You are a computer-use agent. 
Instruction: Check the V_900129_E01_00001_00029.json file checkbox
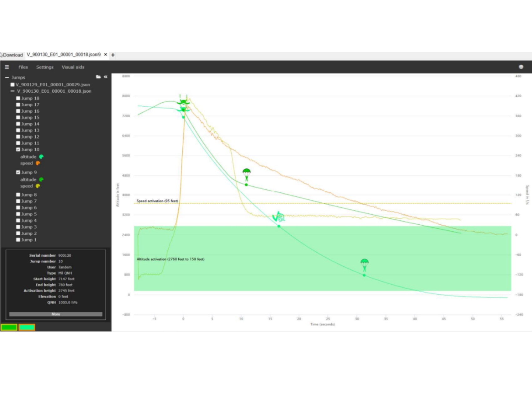13,84
